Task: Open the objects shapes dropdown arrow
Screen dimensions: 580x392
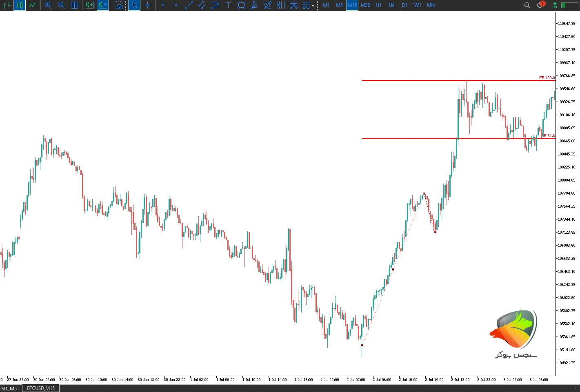Action: click(x=313, y=6)
